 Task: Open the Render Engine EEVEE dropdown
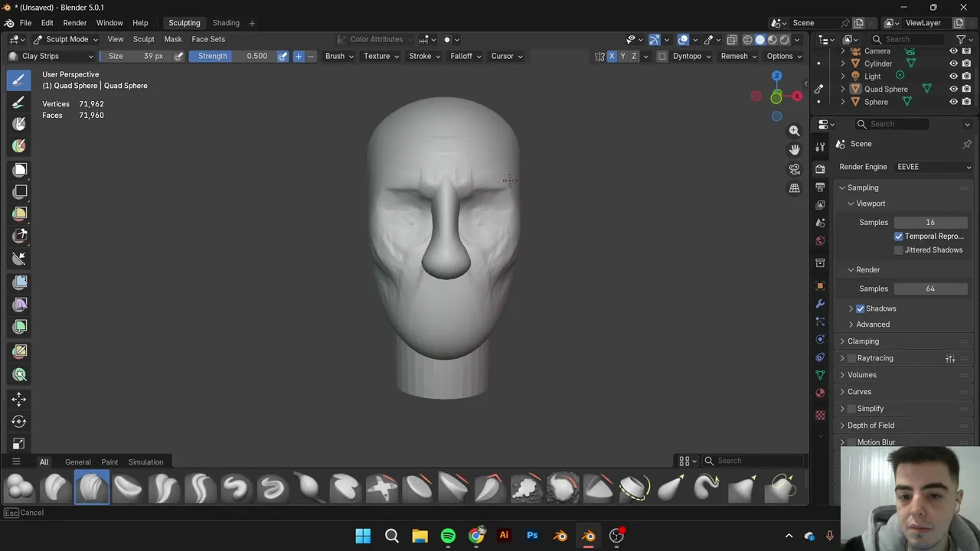point(933,167)
